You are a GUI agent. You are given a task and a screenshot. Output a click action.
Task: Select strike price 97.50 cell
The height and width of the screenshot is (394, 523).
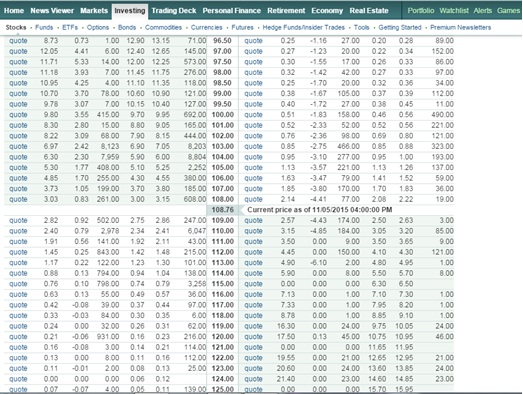[x=222, y=62]
